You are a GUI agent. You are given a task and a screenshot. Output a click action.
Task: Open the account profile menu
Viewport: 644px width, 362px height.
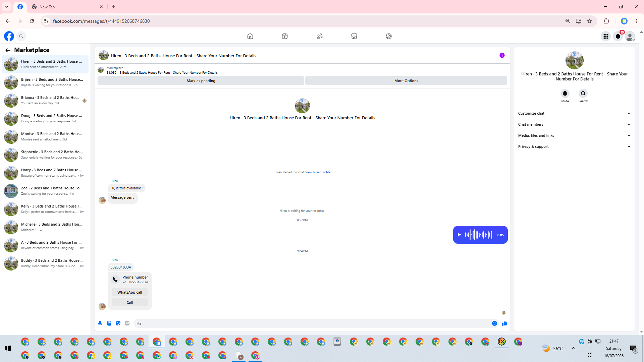coord(630,36)
